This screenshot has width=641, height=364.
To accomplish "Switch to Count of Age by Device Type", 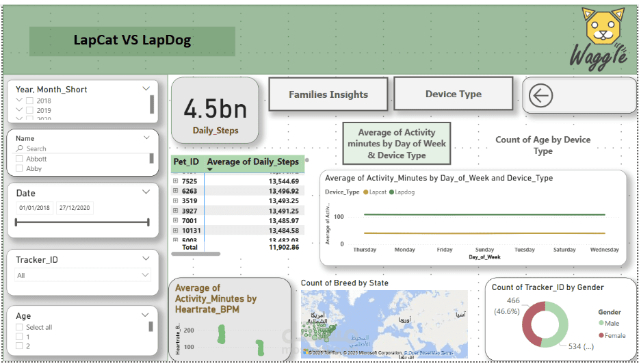I will (x=542, y=145).
